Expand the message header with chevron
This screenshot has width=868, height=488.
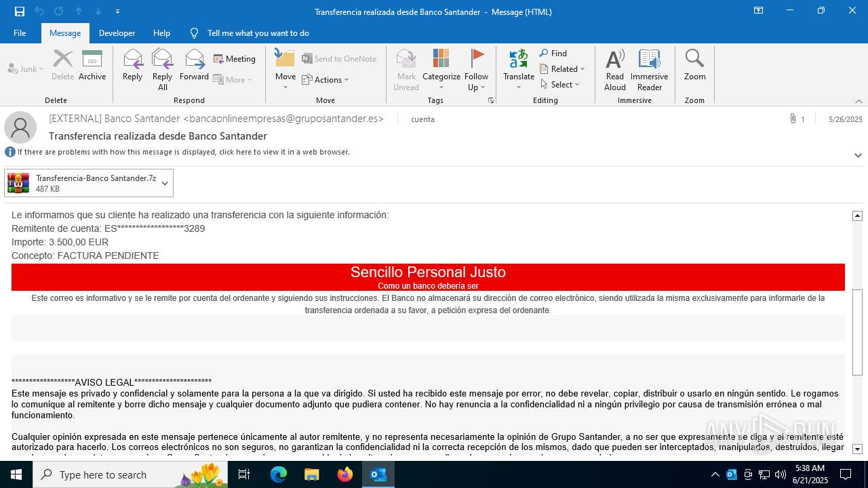point(858,155)
